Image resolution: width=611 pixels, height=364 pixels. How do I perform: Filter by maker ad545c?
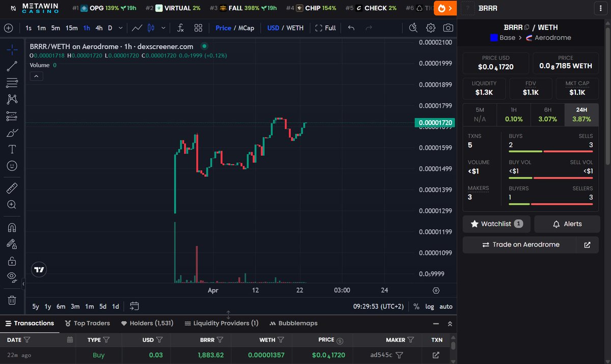click(400, 355)
